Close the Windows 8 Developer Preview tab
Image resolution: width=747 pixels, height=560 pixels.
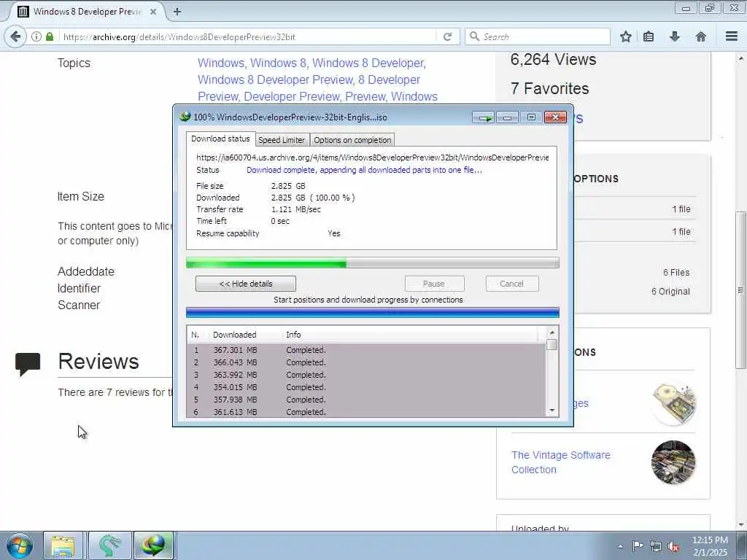click(153, 12)
